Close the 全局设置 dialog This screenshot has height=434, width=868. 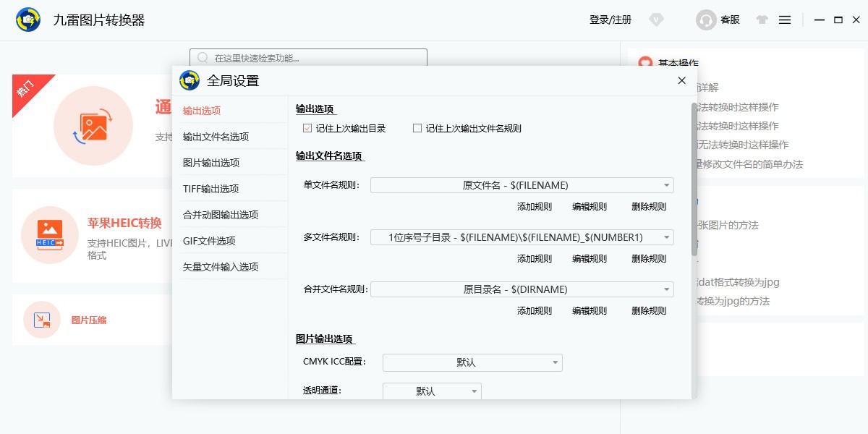681,80
